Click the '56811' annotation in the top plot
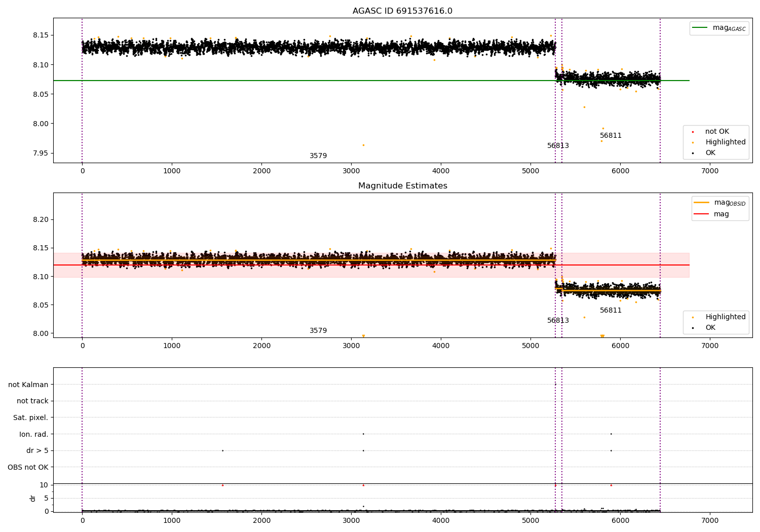This screenshot has width=760, height=532. point(611,136)
